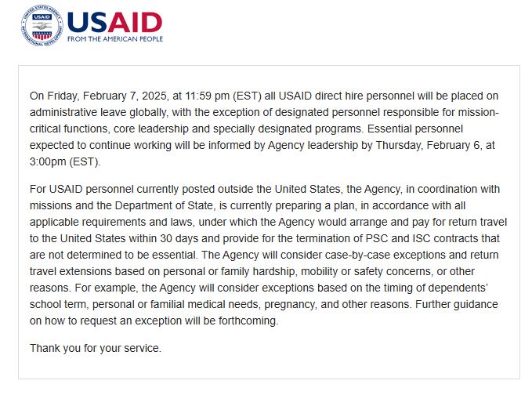Image resolution: width=532 pixels, height=395 pixels.
Task: Click the date 'Friday, February 7, 2025'
Action: pos(107,96)
